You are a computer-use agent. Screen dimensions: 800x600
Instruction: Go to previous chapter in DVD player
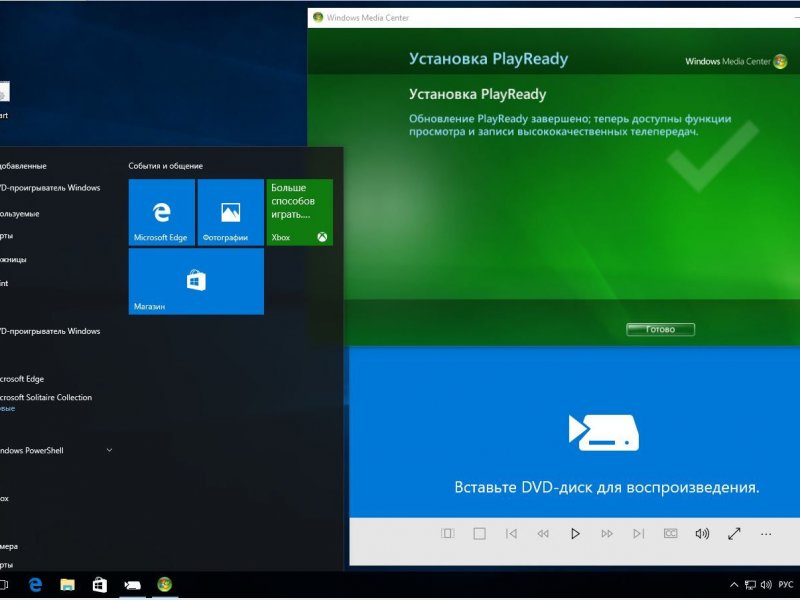[x=511, y=534]
